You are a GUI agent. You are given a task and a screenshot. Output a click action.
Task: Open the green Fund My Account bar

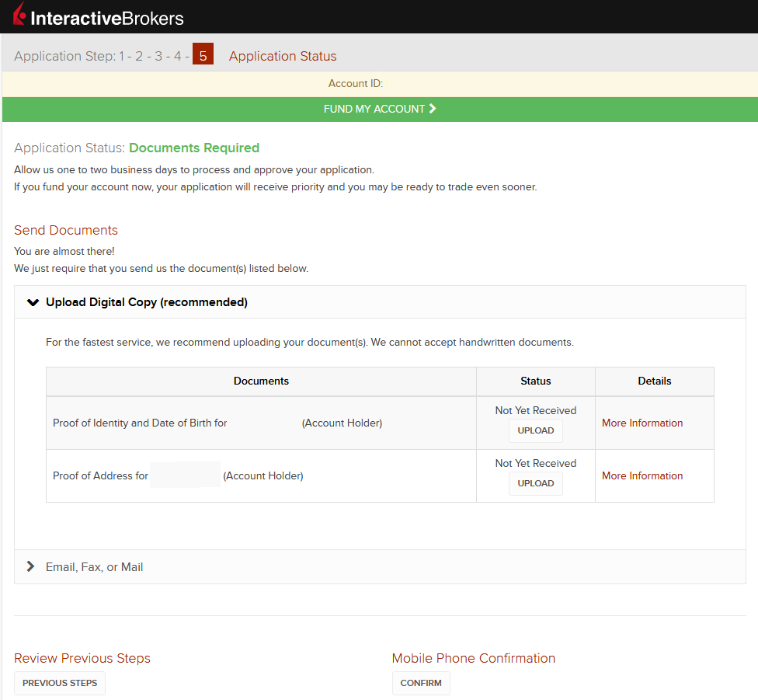pos(380,110)
